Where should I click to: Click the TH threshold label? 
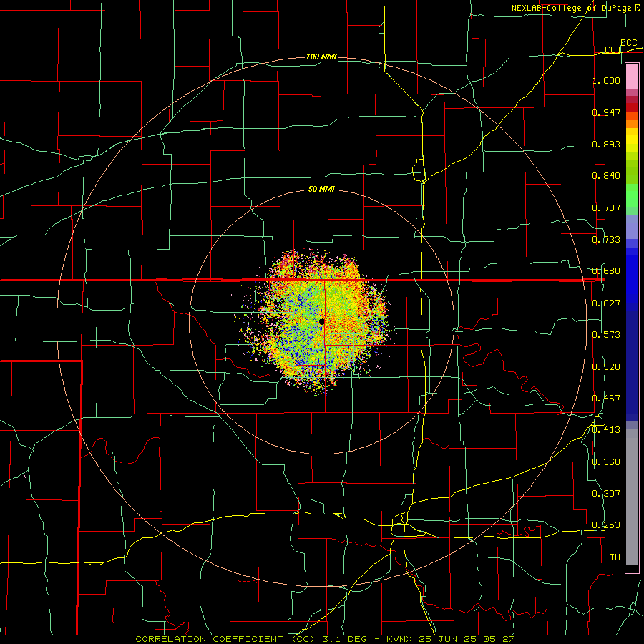pos(615,557)
